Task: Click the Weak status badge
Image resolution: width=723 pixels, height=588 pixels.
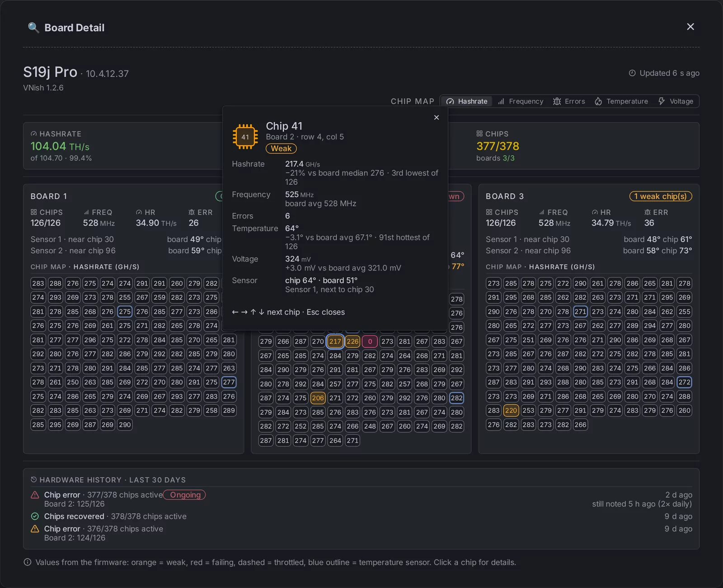Action: pos(281,149)
